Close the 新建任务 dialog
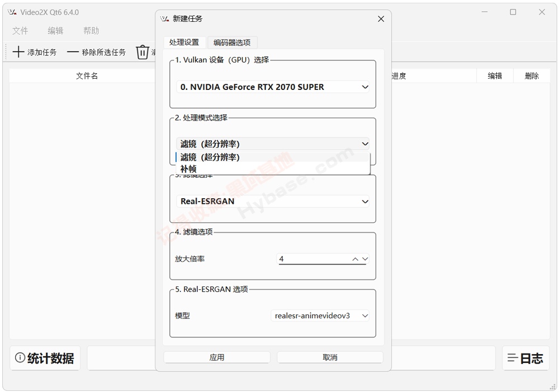This screenshot has width=560, height=392. [381, 19]
